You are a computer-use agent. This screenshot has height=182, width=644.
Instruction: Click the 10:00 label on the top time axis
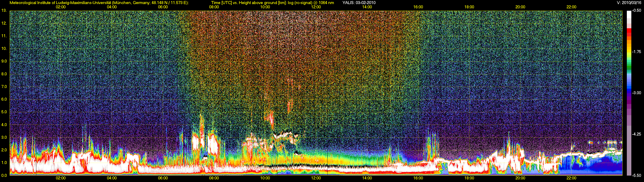(265, 7)
